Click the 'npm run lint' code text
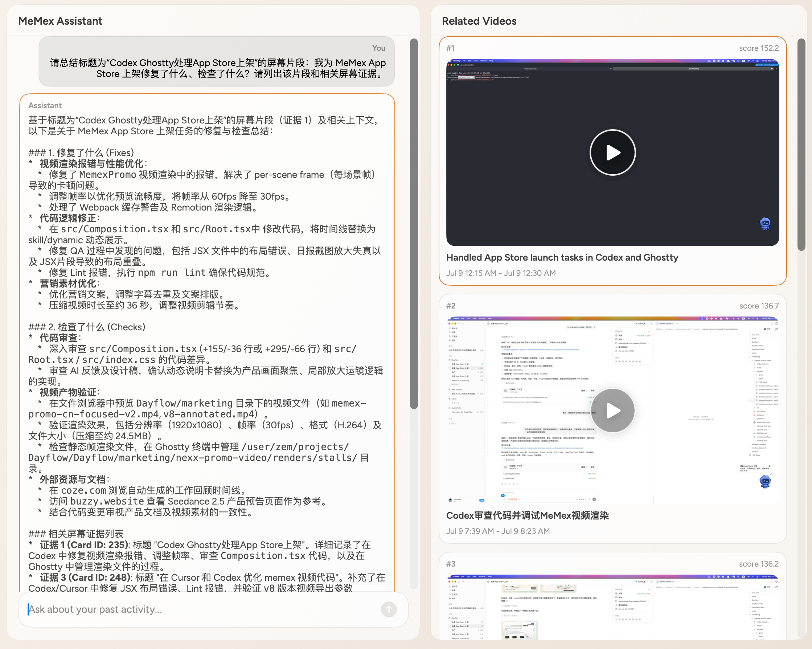This screenshot has width=812, height=649. tap(172, 273)
